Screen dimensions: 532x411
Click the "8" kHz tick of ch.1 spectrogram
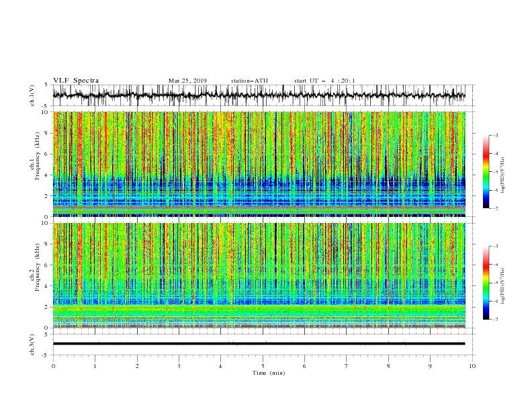point(47,133)
